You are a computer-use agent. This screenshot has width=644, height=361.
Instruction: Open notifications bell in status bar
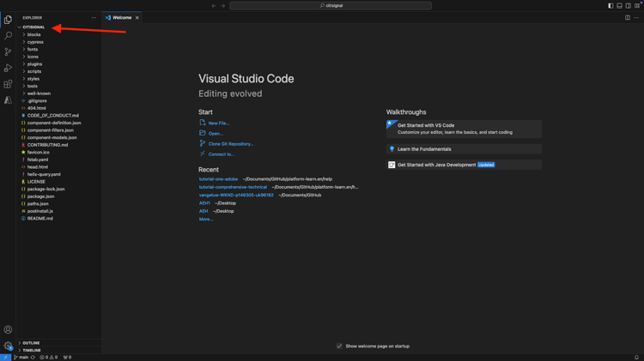(x=636, y=358)
